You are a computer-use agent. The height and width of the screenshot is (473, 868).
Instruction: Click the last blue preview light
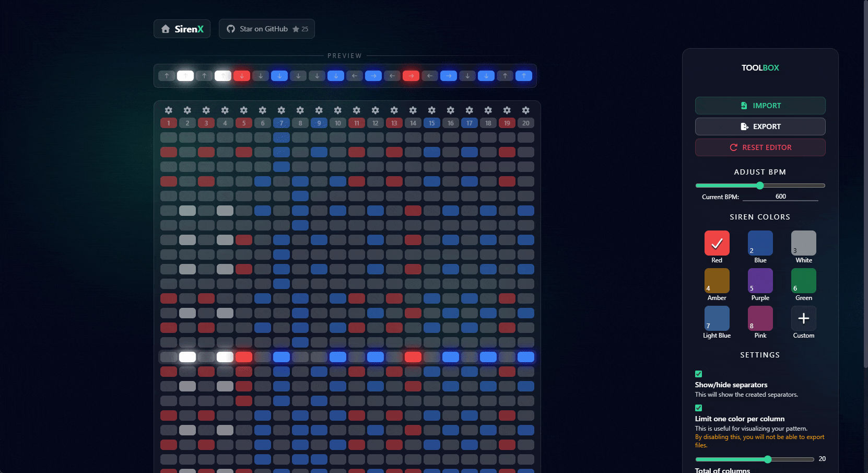524,76
